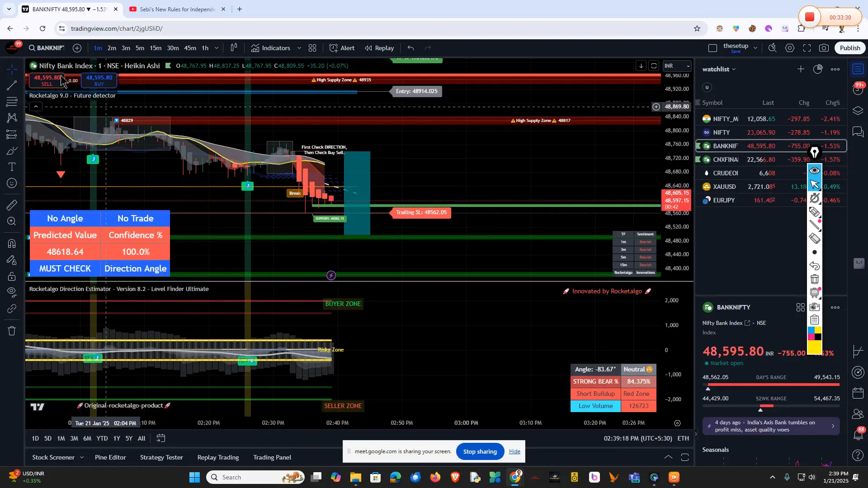The width and height of the screenshot is (868, 488).
Task: Hide the screen sharing notice
Action: pyautogui.click(x=514, y=451)
